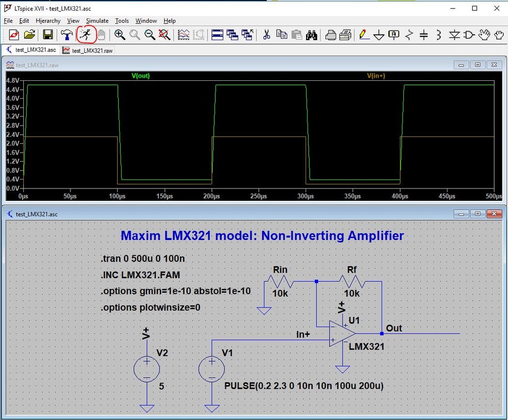Place a Diode from toolbar
Viewport: 508px width, 420px height.
click(x=454, y=35)
